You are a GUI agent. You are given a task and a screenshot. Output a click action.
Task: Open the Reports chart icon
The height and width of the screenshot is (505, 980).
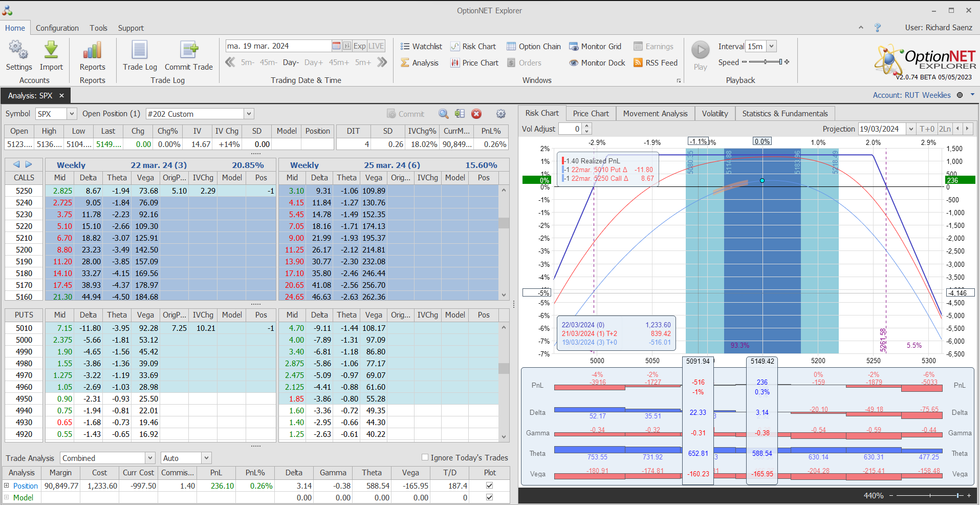coord(92,51)
